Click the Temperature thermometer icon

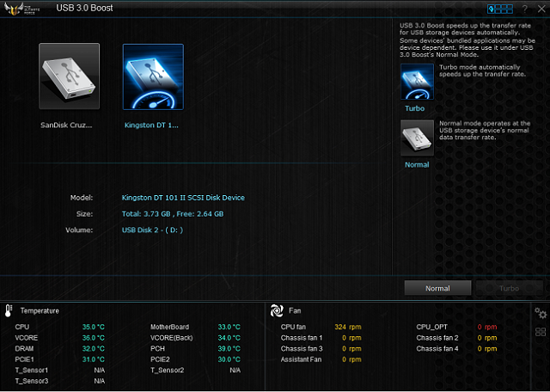click(9, 310)
